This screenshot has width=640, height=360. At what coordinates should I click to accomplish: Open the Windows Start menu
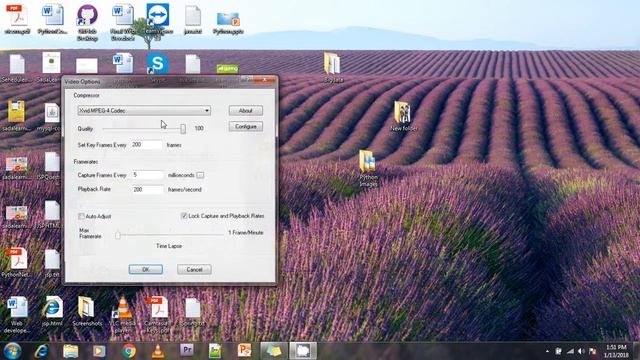point(13,351)
